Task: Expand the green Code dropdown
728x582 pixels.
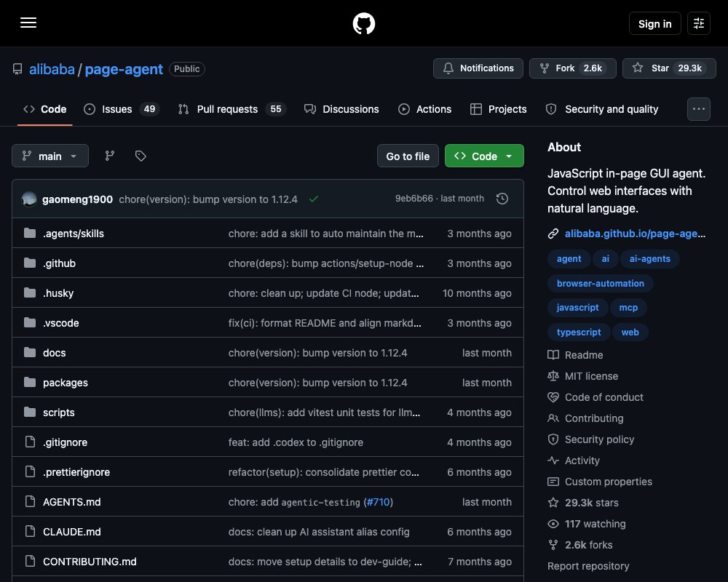Action: [x=484, y=156]
